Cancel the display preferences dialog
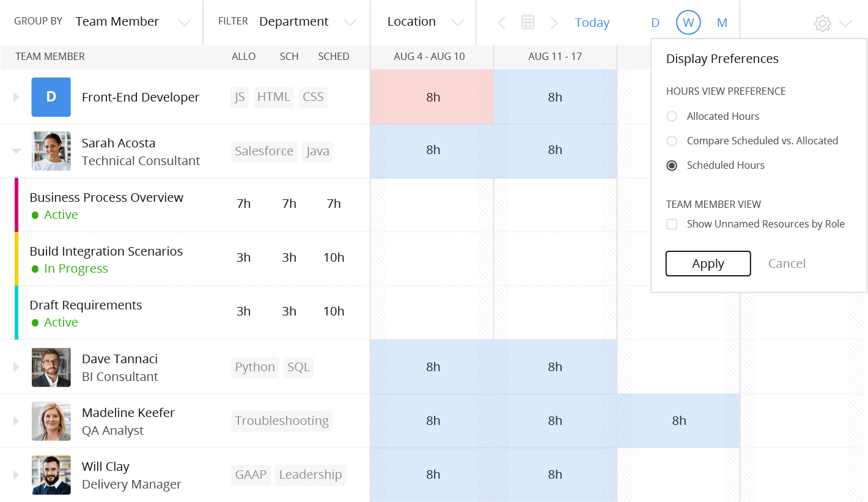The image size is (868, 502). pos(787,264)
